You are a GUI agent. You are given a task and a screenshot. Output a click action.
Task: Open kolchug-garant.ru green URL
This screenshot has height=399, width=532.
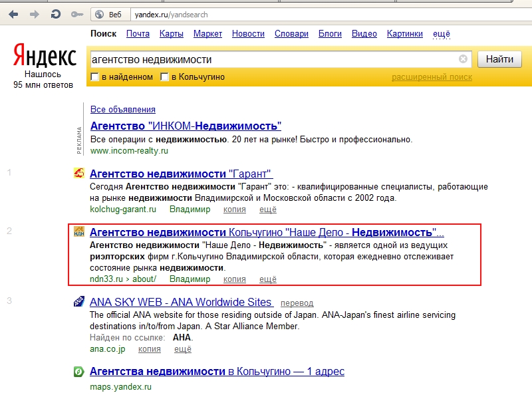click(123, 209)
